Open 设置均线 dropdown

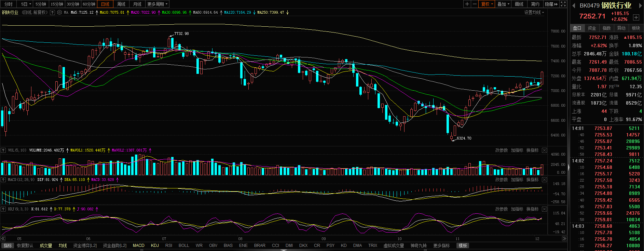click(x=534, y=12)
